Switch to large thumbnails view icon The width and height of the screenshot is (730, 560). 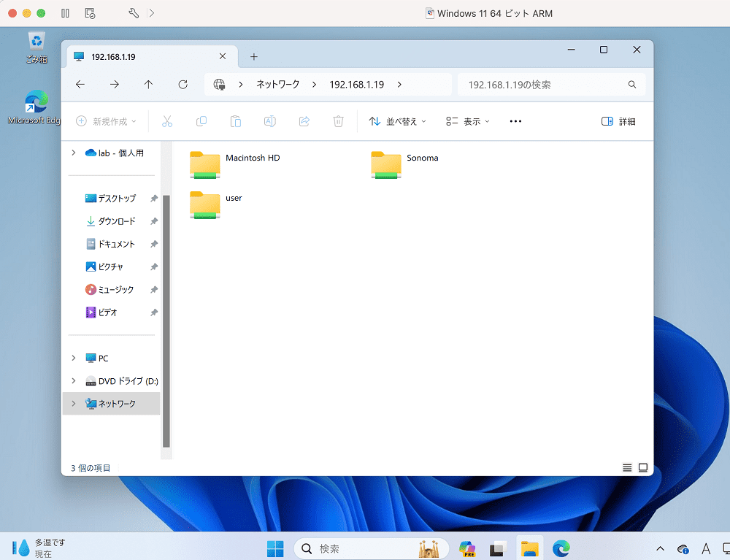(643, 467)
